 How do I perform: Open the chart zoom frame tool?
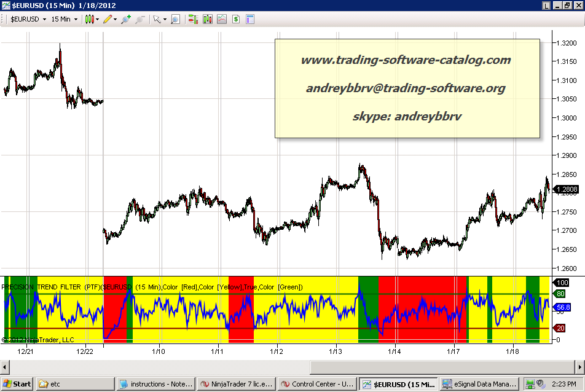pos(175,19)
